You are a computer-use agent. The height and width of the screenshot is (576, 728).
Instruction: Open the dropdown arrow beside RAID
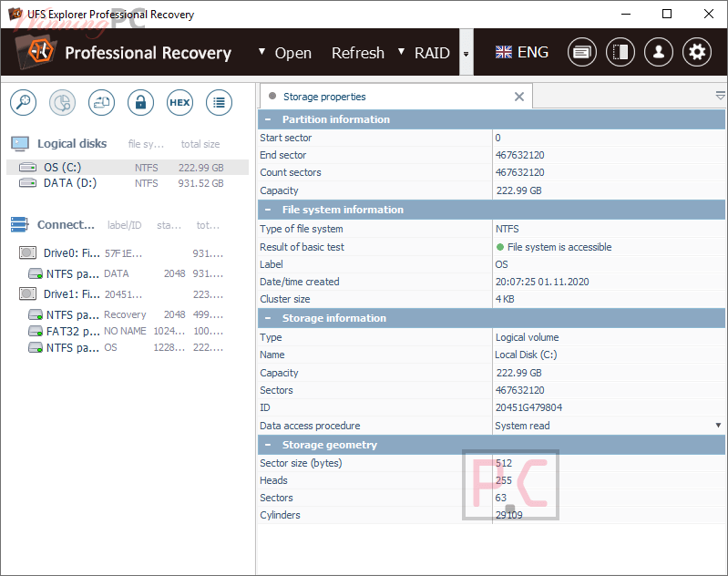pos(401,51)
